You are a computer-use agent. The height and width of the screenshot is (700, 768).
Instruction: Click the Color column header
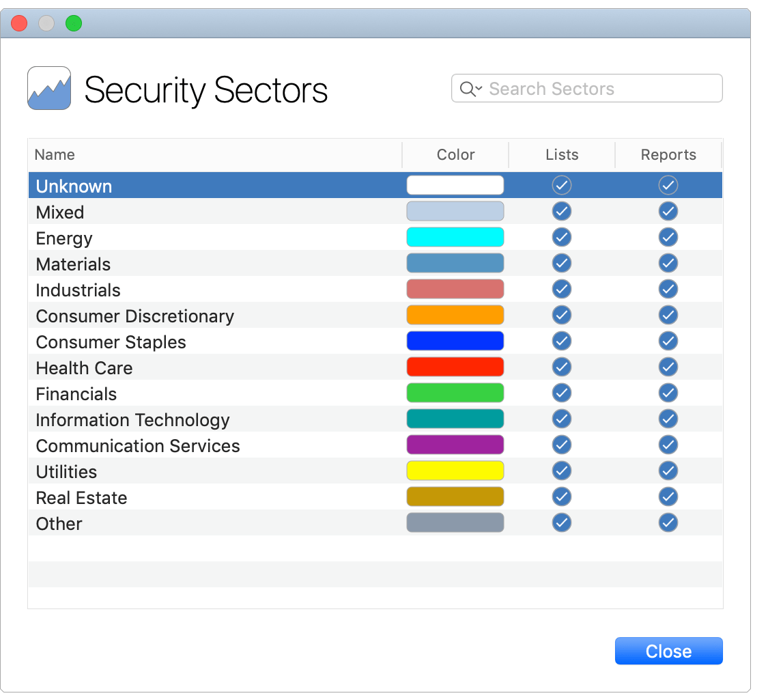(x=455, y=154)
